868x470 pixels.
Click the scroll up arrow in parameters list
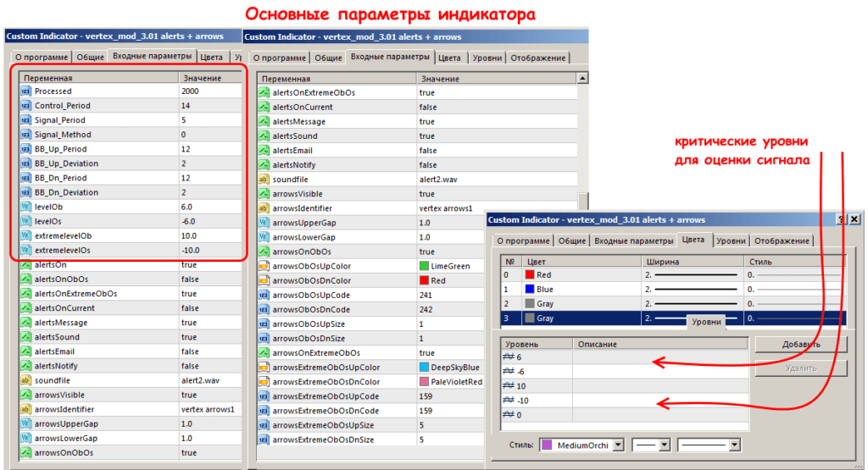[582, 79]
